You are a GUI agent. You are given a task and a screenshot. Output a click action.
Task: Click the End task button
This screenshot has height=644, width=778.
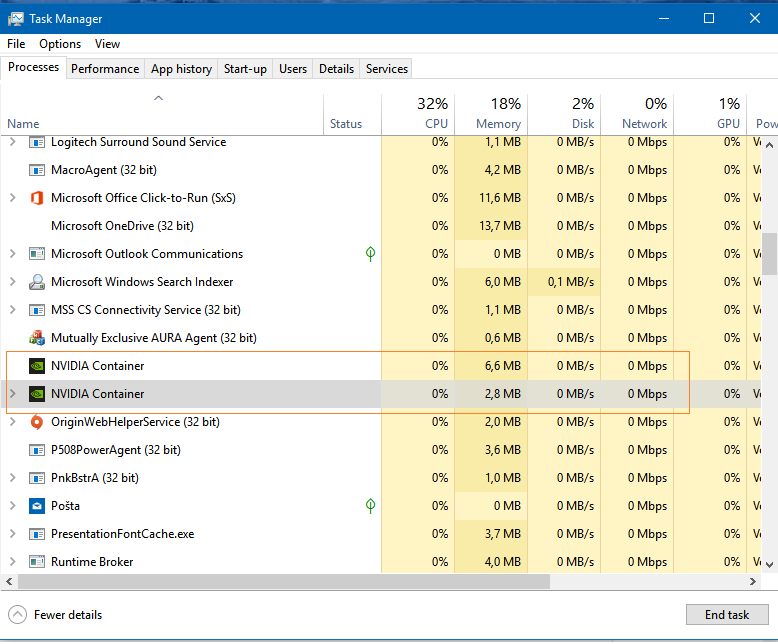[727, 615]
